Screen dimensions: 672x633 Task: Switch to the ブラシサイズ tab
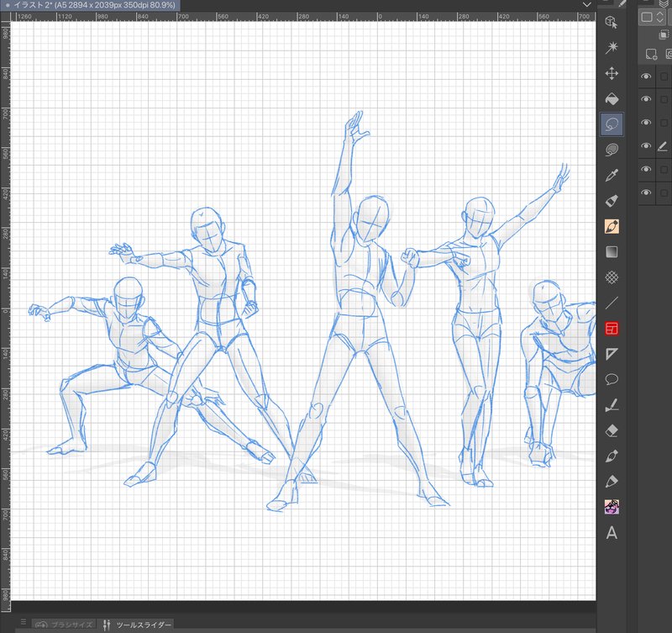[x=64, y=625]
